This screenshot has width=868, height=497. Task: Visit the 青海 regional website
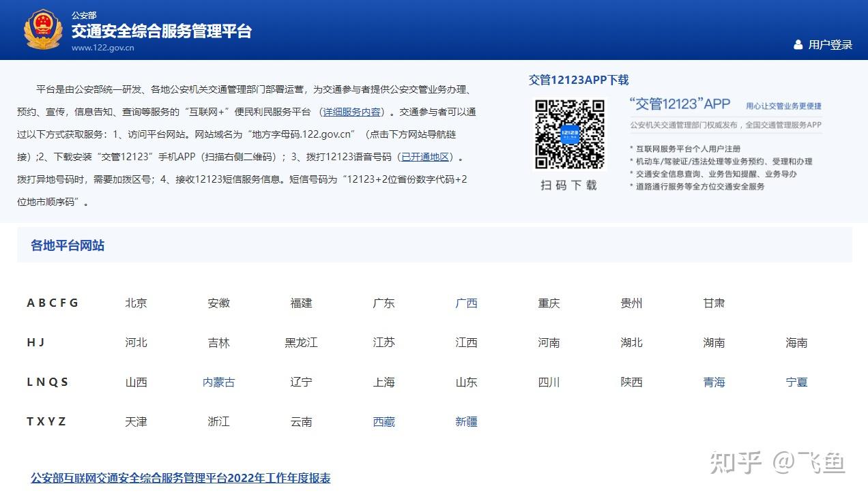[714, 382]
